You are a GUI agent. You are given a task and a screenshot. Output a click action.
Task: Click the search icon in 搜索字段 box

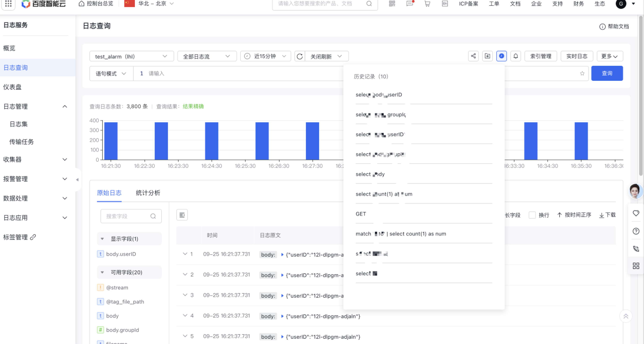[153, 216]
